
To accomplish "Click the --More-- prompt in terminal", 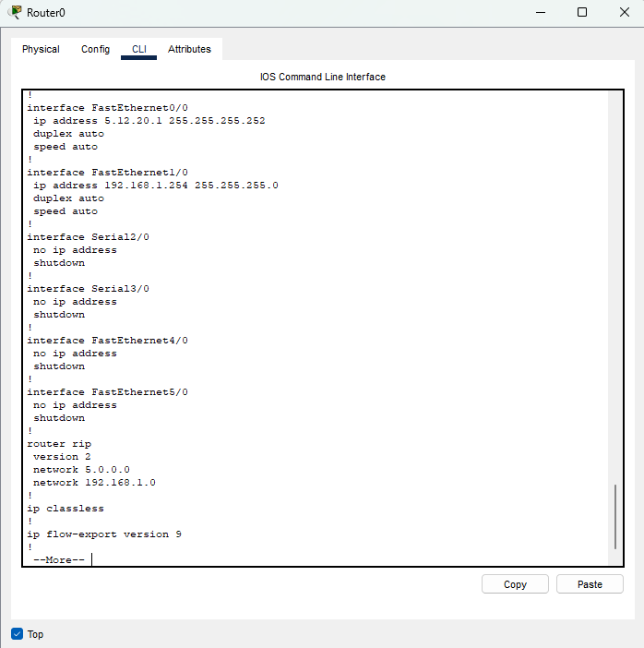I will (59, 560).
